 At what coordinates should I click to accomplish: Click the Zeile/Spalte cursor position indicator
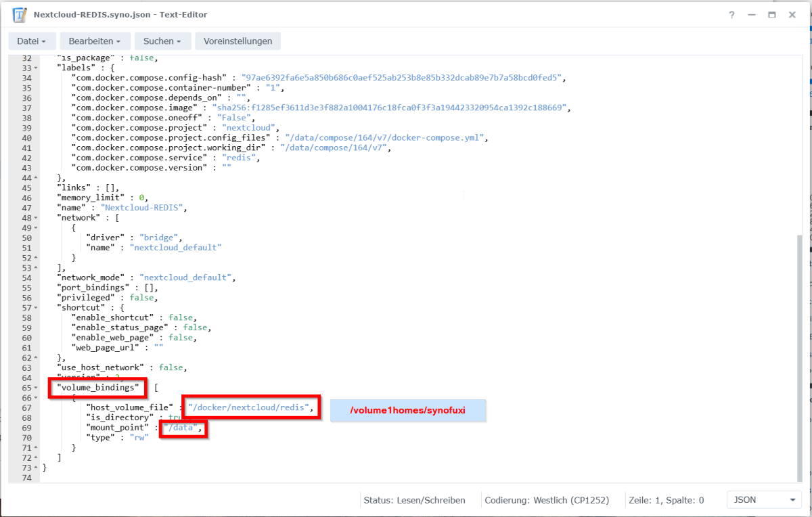point(665,500)
